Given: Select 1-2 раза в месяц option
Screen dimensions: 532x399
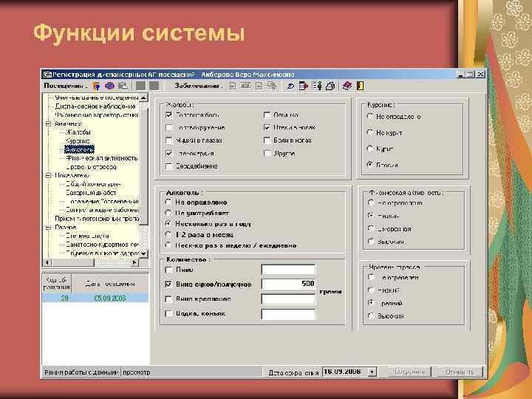Looking at the screenshot, I should 168,234.
